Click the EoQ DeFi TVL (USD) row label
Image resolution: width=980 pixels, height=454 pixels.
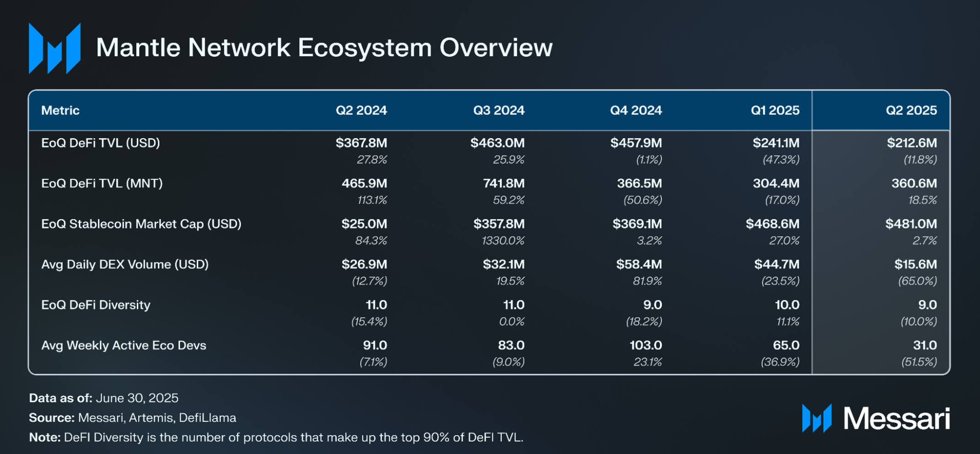pyautogui.click(x=101, y=143)
